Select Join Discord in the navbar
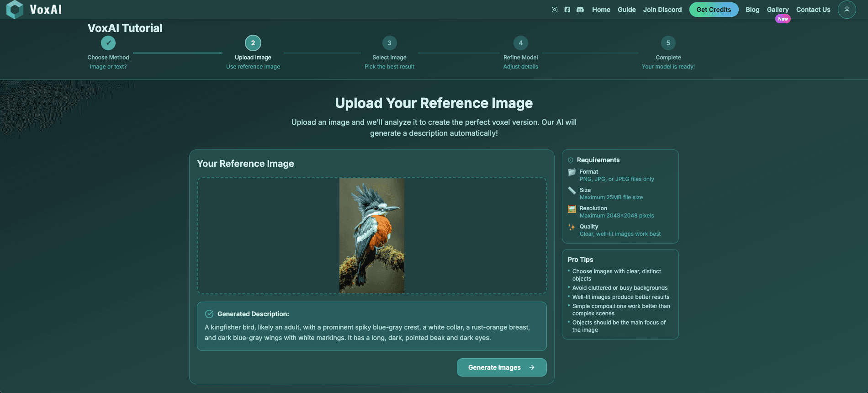Screen dimensions: 868x393 [662, 10]
